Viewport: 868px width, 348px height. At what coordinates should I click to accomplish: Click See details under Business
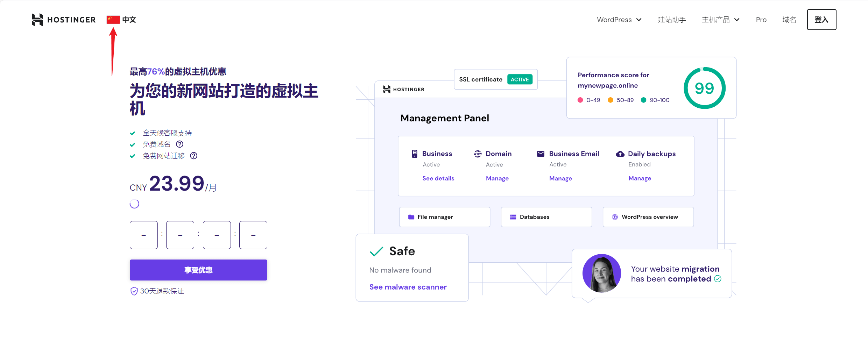pyautogui.click(x=438, y=178)
